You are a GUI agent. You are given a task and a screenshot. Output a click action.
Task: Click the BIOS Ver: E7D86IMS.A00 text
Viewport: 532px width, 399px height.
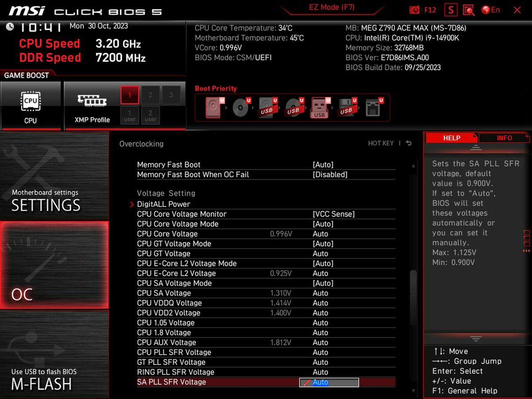[x=387, y=58]
